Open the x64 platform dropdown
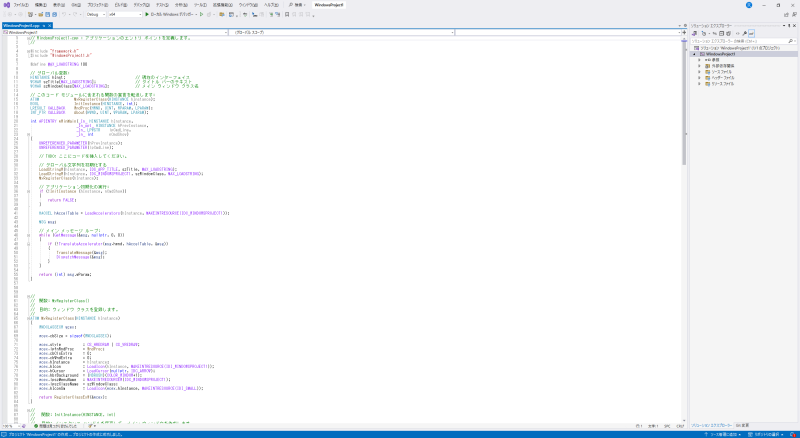The height and width of the screenshot is (438, 800). pyautogui.click(x=125, y=14)
